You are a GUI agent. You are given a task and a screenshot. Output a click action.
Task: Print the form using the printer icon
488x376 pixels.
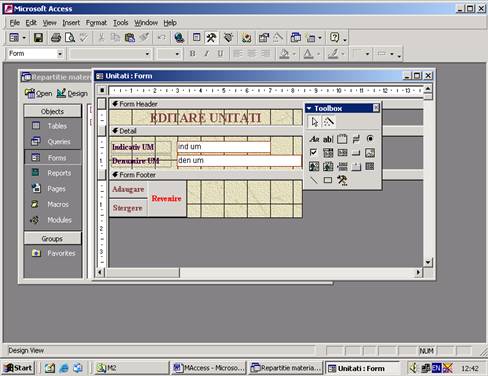point(56,38)
